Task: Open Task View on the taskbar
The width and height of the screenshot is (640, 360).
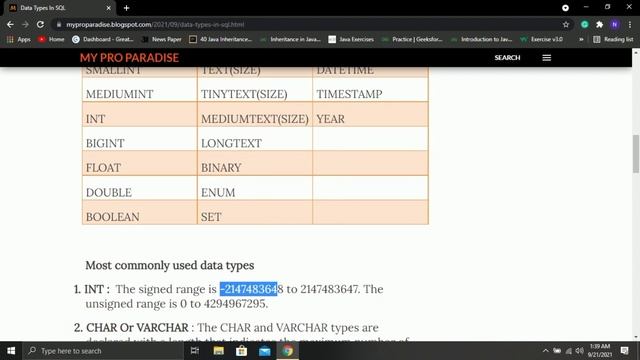Action: (195, 351)
